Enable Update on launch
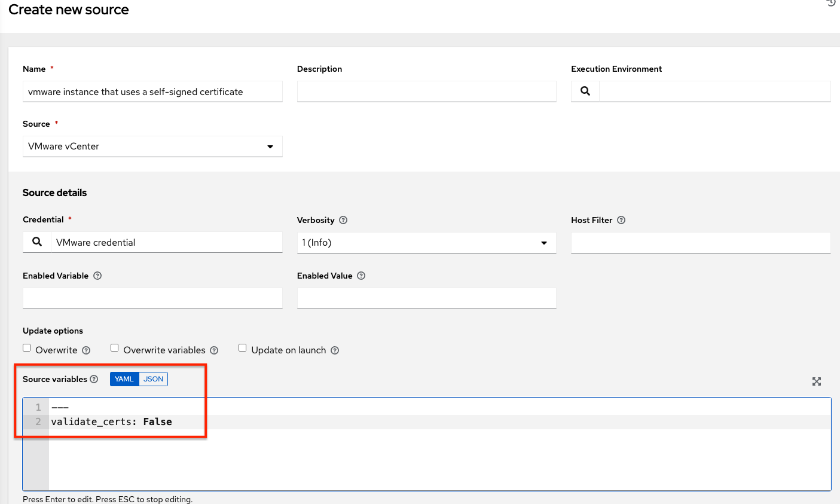Image resolution: width=840 pixels, height=504 pixels. [x=242, y=347]
